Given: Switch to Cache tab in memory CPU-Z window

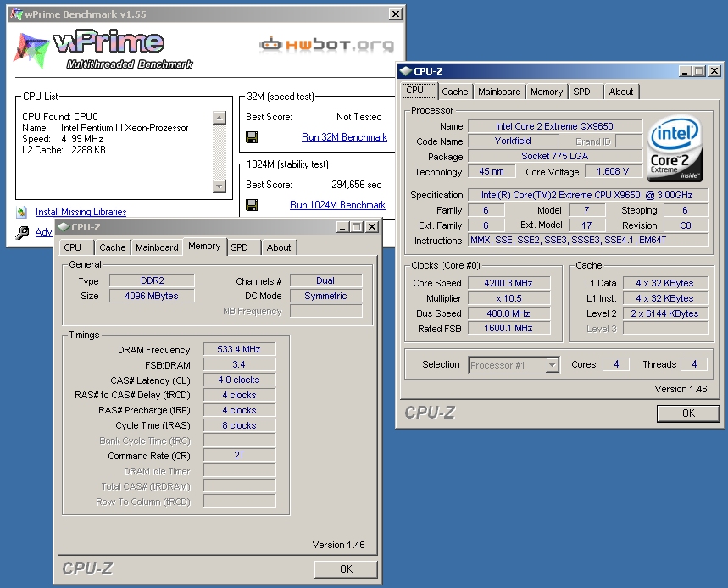Looking at the screenshot, I should 113,247.
